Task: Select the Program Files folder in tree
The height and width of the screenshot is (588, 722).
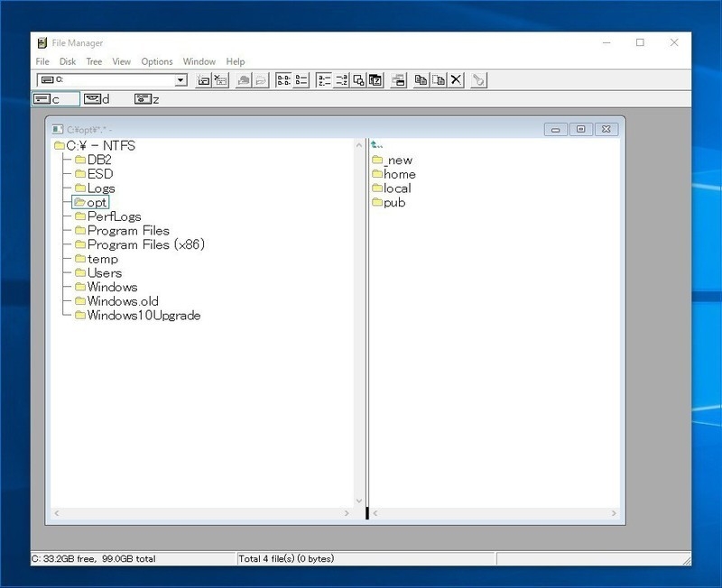Action: click(122, 231)
